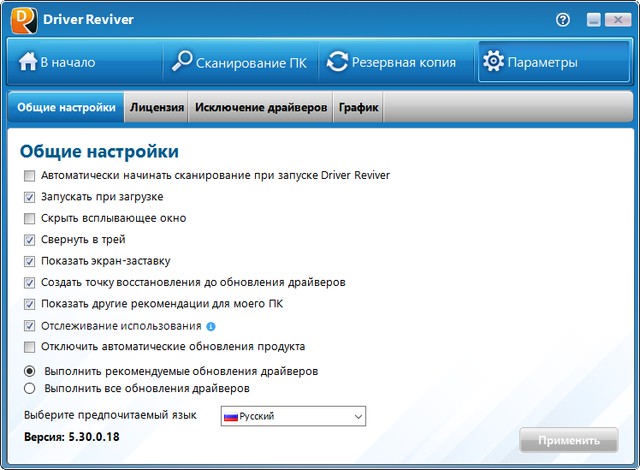This screenshot has width=640, height=470.
Task: Click the Russian flag icon in language box
Action: [231, 417]
